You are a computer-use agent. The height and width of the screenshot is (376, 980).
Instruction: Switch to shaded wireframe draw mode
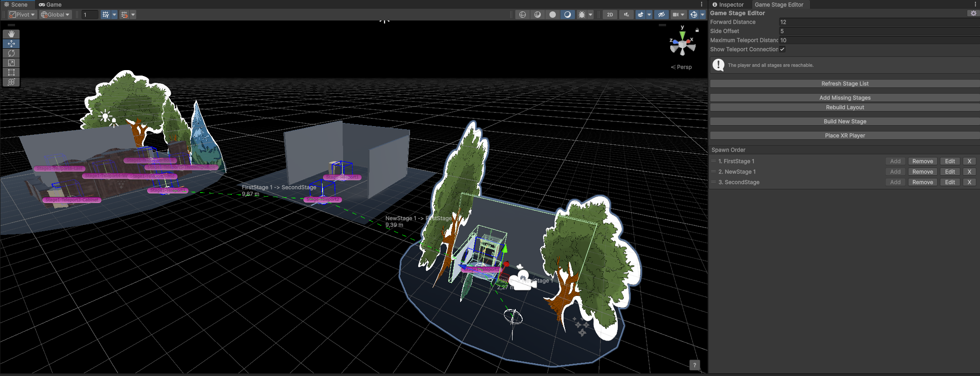tap(538, 15)
